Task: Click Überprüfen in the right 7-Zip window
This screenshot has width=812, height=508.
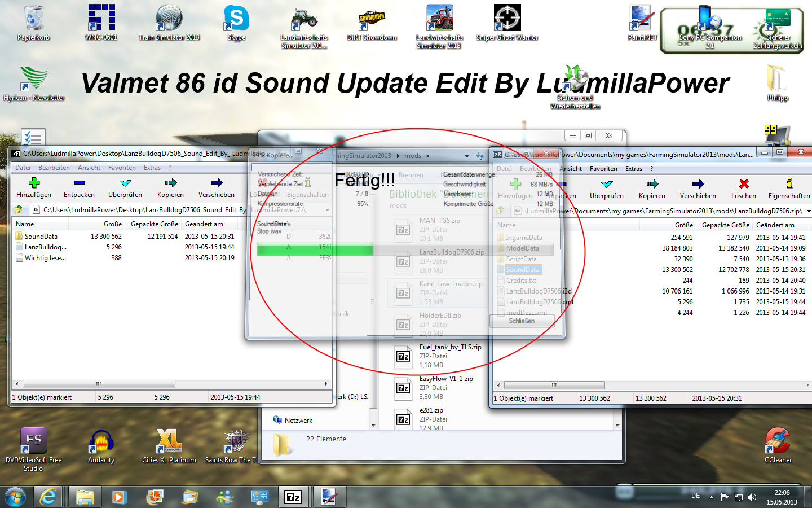Action: pyautogui.click(x=607, y=189)
